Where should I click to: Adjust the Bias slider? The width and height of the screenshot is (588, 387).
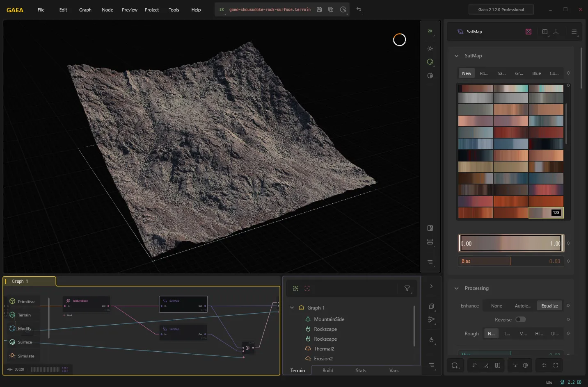point(511,261)
